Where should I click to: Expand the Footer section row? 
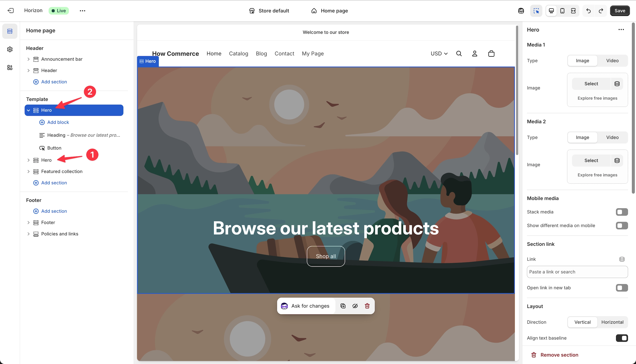28,223
